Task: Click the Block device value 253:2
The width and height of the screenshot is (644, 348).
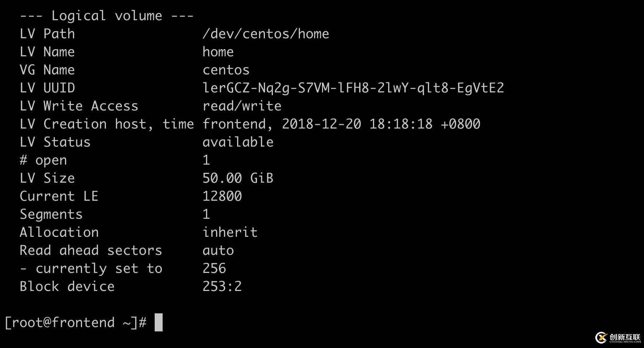Action: coord(222,287)
